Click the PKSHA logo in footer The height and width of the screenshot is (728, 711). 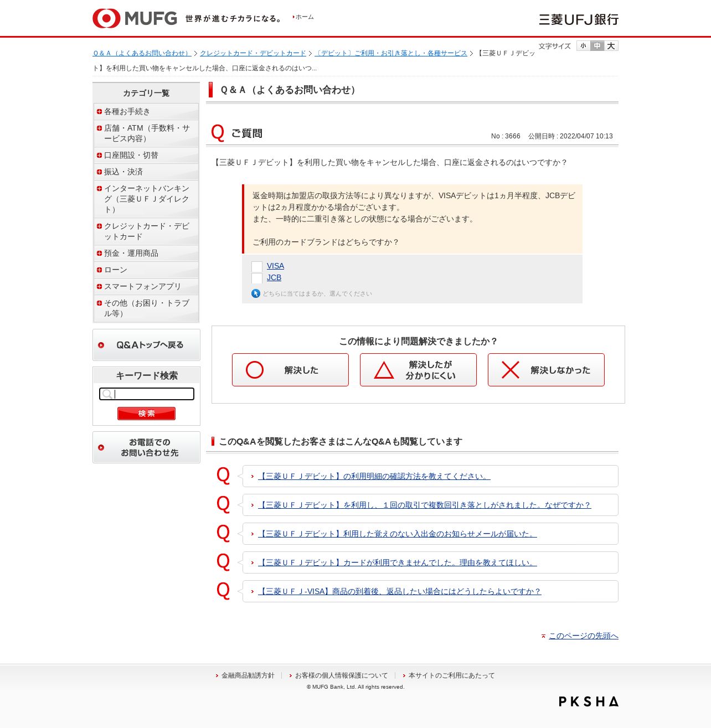point(589,701)
